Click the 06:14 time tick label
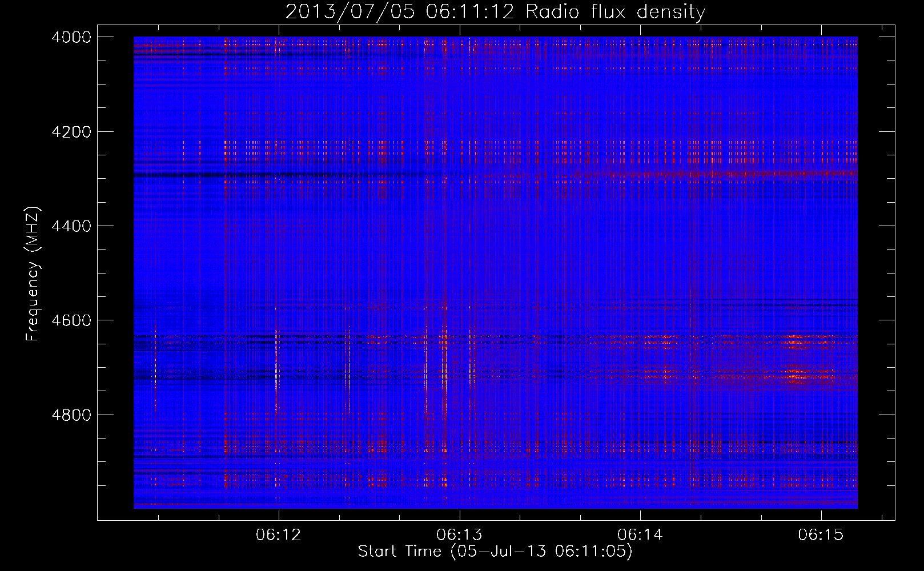Image resolution: width=924 pixels, height=571 pixels. [640, 535]
